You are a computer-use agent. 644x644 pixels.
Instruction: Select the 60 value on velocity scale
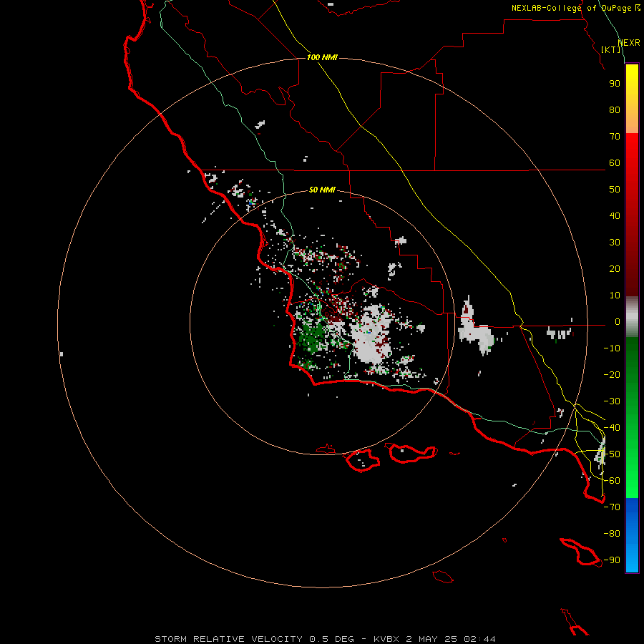click(x=615, y=163)
